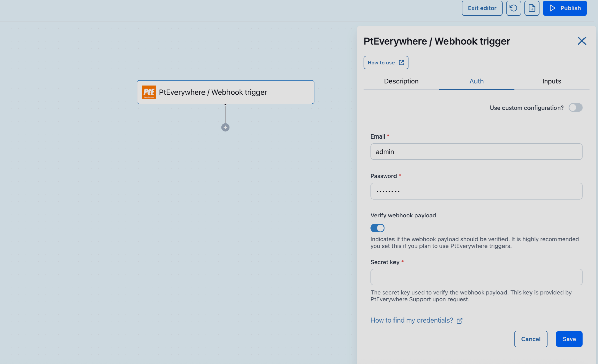Close the webhook trigger panel via the X
This screenshot has height=364, width=598.
(582, 41)
